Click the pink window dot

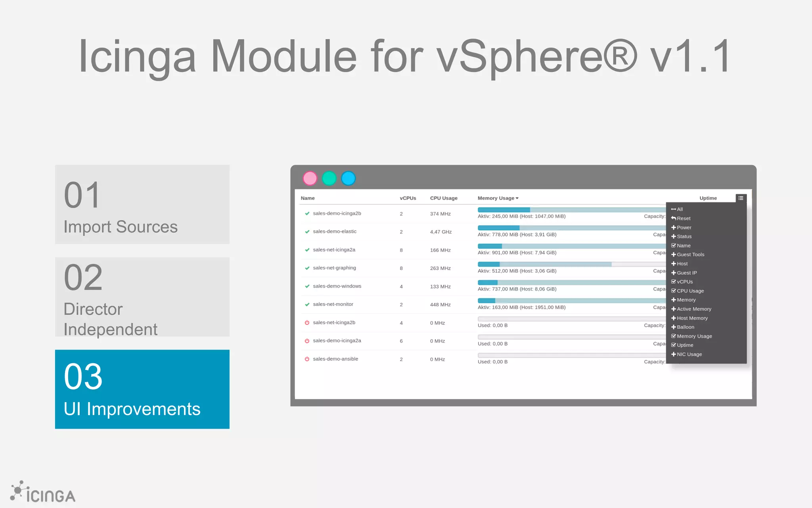click(x=310, y=179)
